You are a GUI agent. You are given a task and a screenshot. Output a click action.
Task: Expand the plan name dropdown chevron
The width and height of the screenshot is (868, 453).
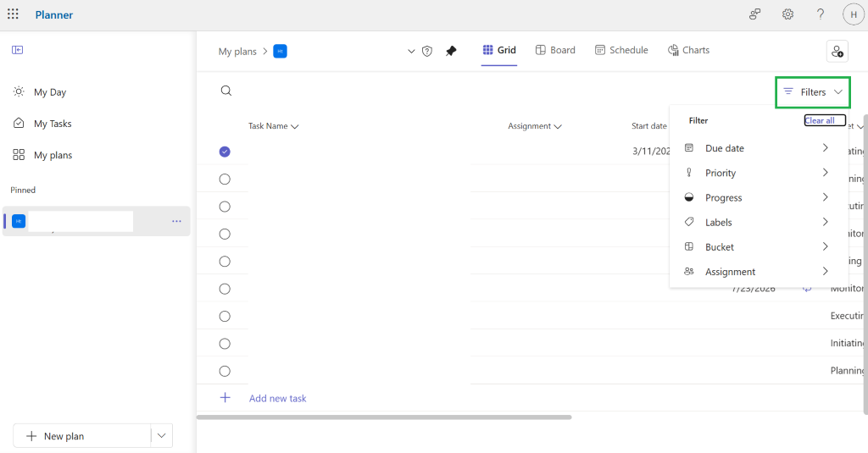coord(411,52)
